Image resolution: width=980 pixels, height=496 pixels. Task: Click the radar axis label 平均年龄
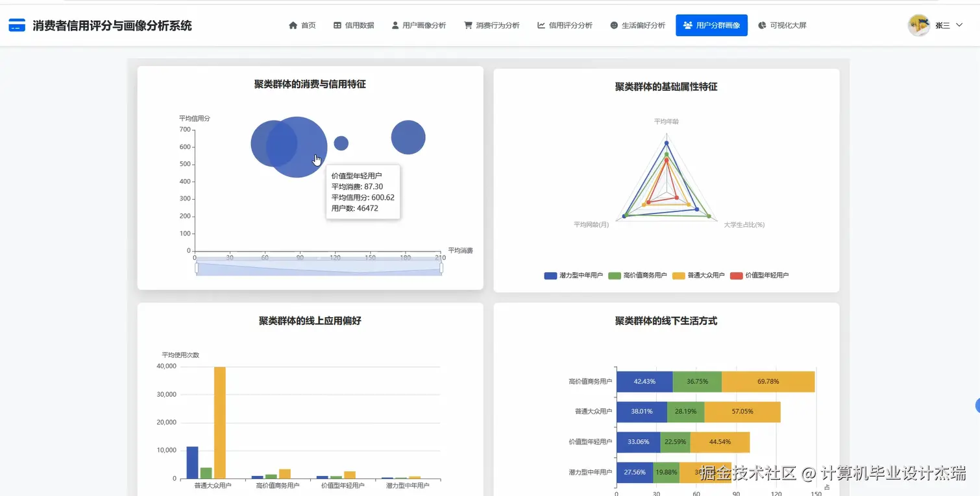[x=667, y=121]
